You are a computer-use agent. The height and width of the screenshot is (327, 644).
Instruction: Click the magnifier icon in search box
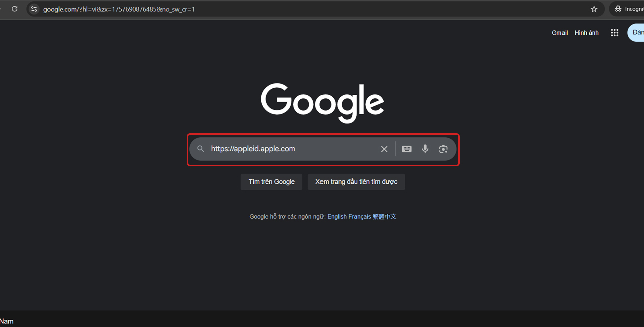point(201,149)
